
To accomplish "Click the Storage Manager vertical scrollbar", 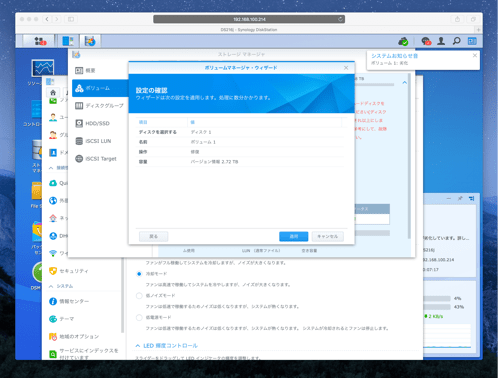I will pos(409,159).
